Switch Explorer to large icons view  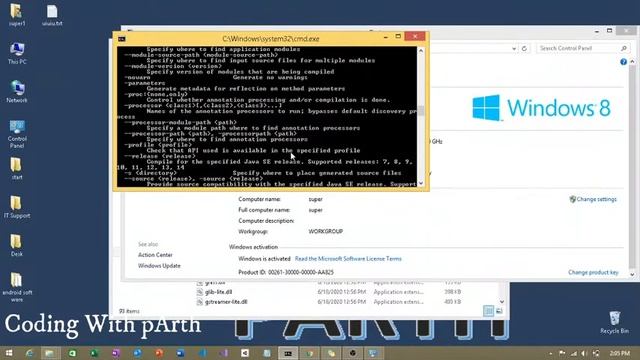[x=499, y=311]
